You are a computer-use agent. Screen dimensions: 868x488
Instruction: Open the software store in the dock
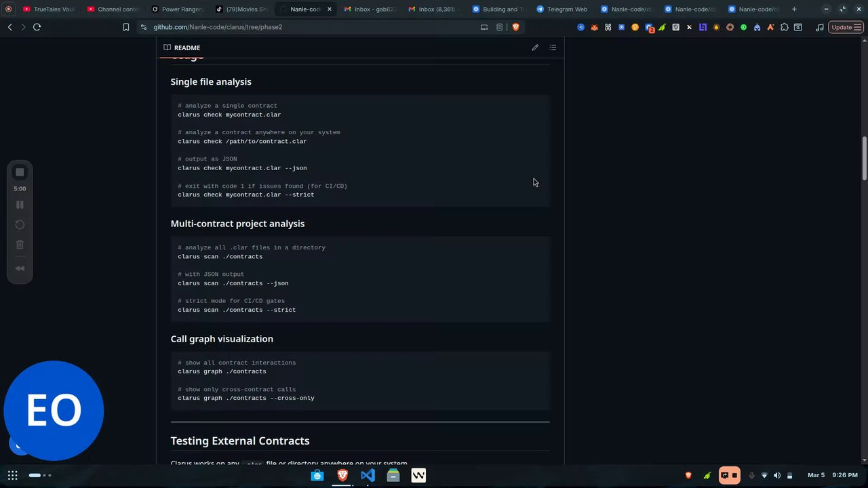tap(317, 475)
